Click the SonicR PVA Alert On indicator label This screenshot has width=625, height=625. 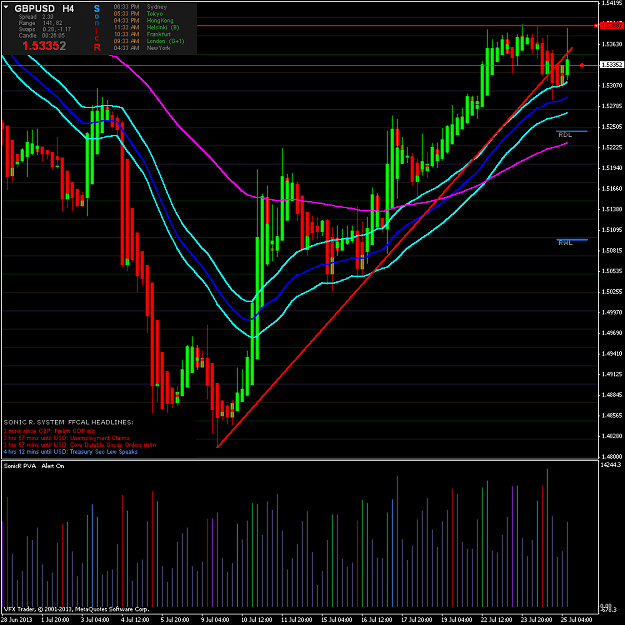(34, 466)
